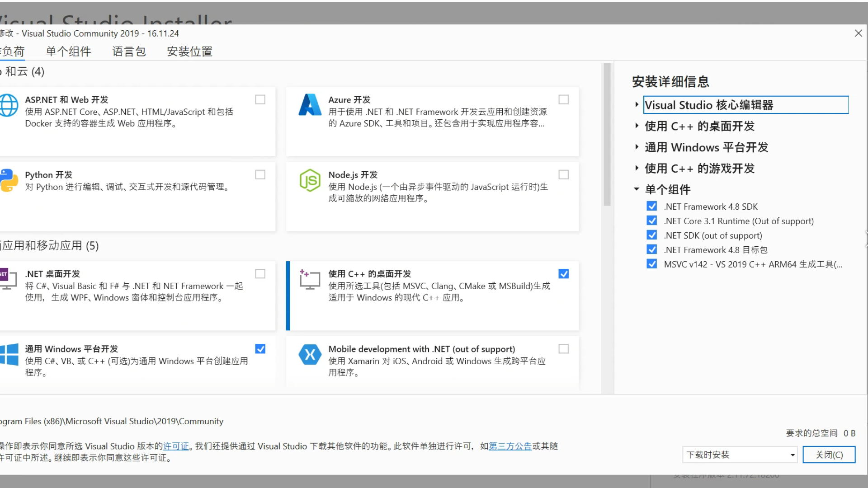Uncheck .NET Framework 4.8 目标包 component
868x488 pixels.
click(652, 249)
